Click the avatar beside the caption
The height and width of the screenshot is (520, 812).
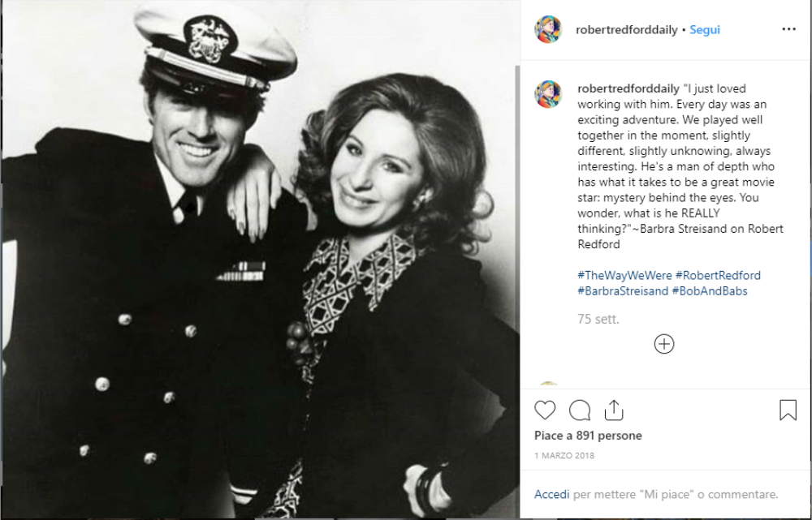pos(548,94)
